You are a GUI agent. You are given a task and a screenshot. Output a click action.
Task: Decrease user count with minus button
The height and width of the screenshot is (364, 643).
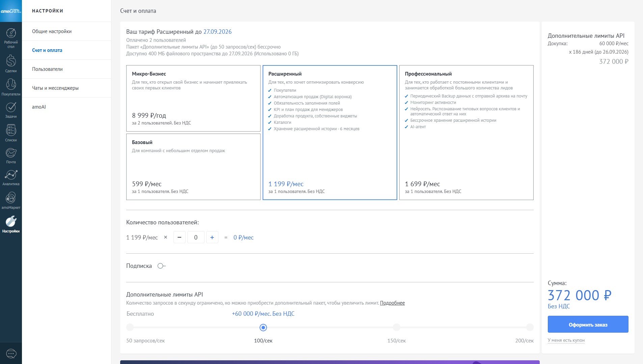pos(179,237)
